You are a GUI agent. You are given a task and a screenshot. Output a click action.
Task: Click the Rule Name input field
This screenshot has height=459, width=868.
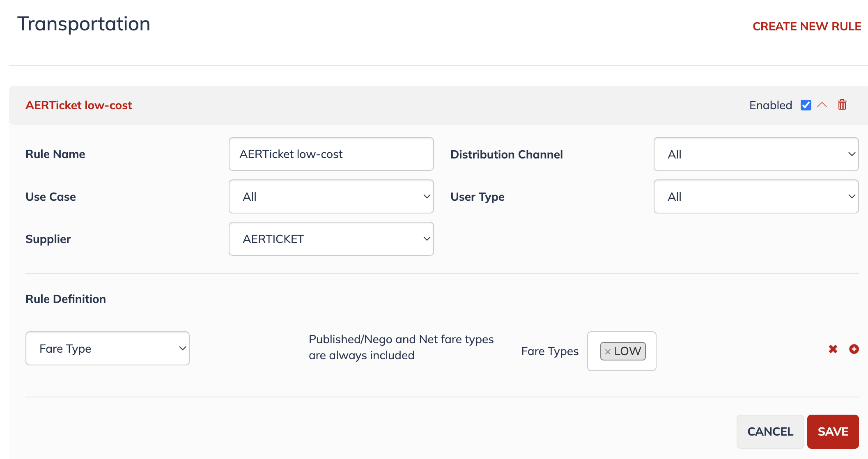click(x=331, y=154)
